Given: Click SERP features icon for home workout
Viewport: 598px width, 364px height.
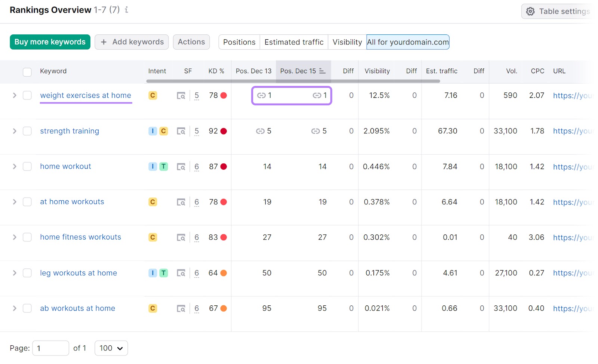Looking at the screenshot, I should click(x=181, y=167).
